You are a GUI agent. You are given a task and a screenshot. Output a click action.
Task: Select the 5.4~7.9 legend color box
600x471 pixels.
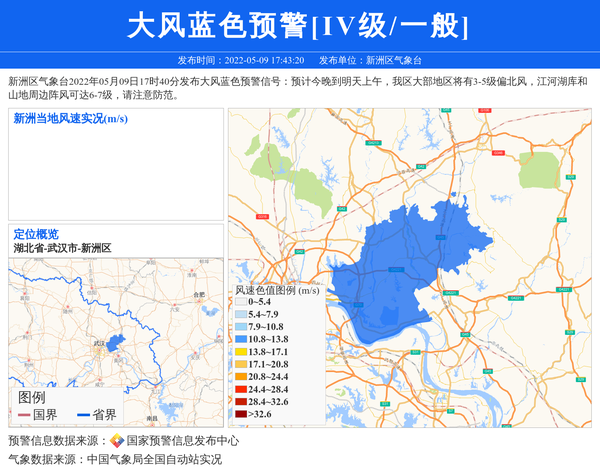click(241, 314)
